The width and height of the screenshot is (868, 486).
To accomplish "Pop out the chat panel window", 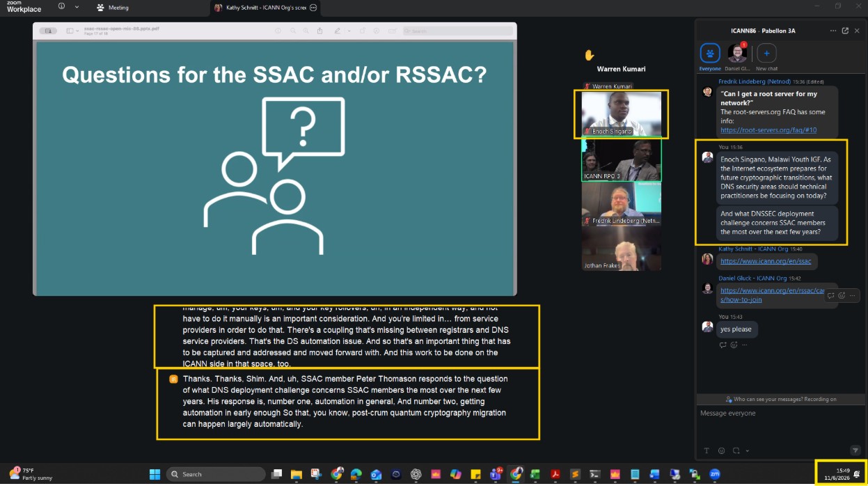I will click(x=845, y=31).
